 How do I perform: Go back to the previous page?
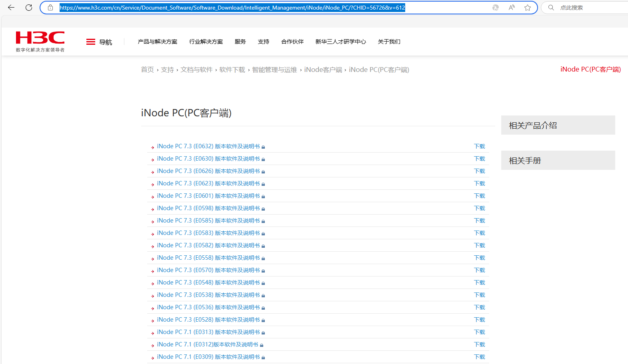[x=11, y=8]
